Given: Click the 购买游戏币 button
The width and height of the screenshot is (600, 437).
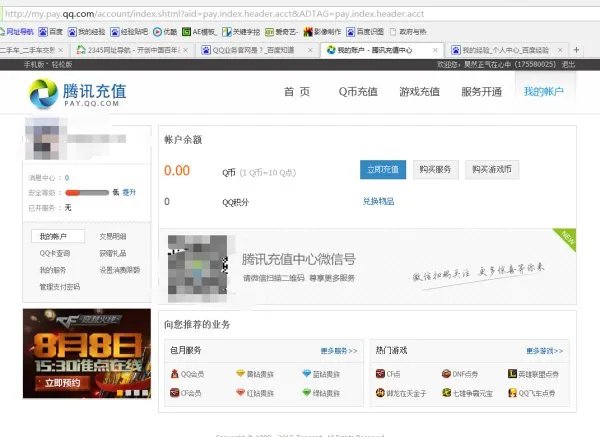Looking at the screenshot, I should point(492,170).
